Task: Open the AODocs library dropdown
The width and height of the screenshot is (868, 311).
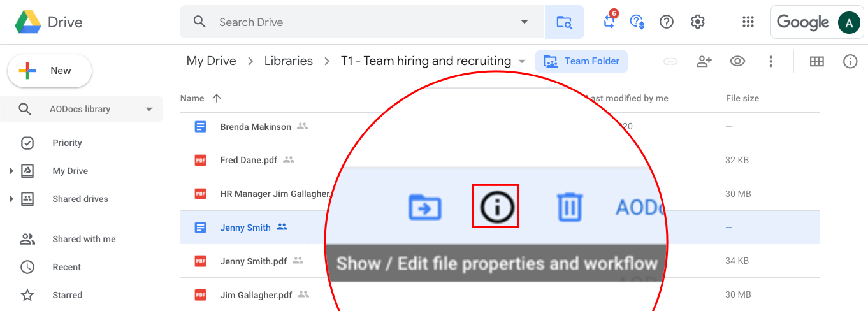Action: (x=82, y=109)
